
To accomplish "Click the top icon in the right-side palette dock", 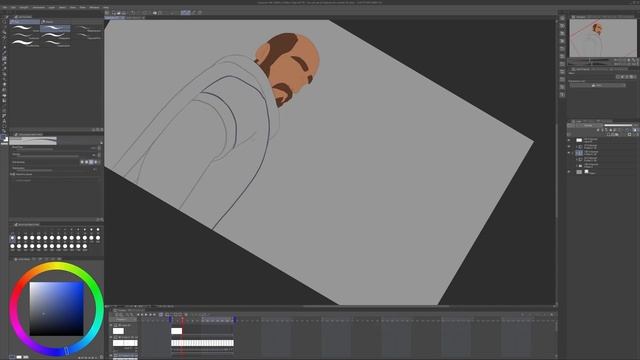I will tap(562, 19).
